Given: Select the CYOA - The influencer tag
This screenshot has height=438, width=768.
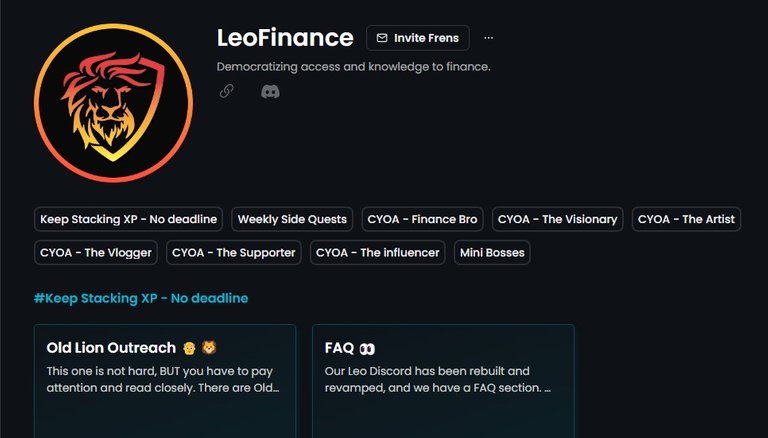Looking at the screenshot, I should pos(378,252).
